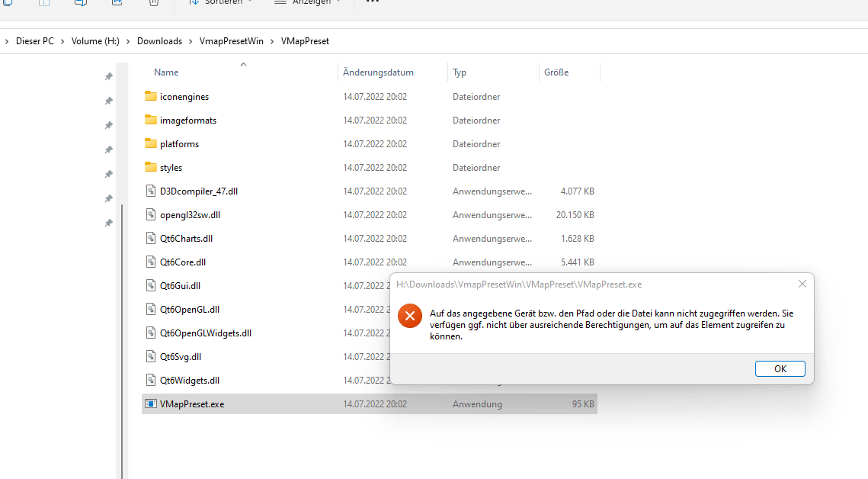Click the error message text in dialog
Screen dimensions: 868x479
click(612, 324)
